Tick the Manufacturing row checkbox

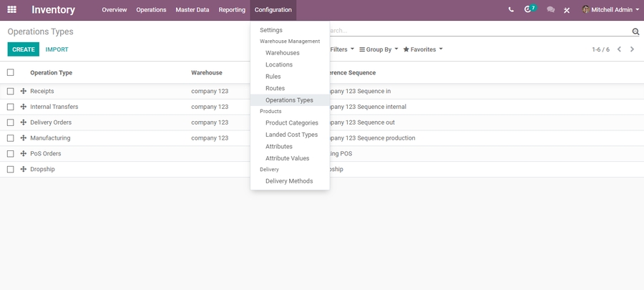click(x=11, y=138)
